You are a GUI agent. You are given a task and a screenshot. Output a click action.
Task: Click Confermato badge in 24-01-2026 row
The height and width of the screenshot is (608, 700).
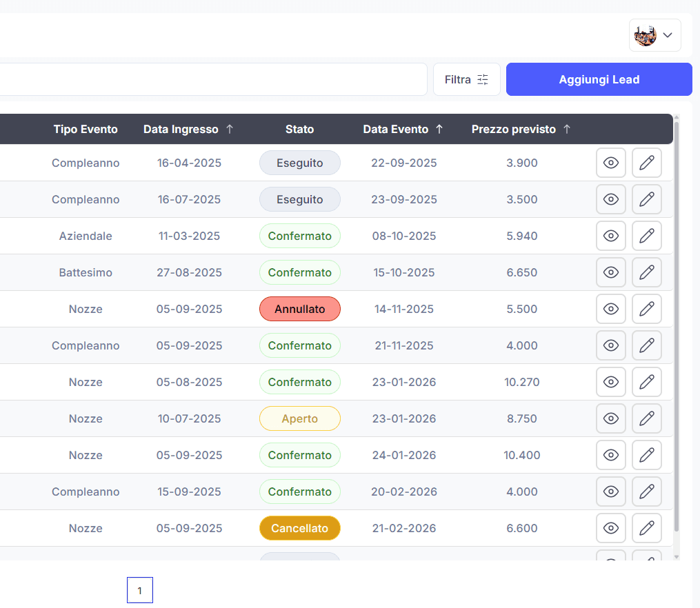[x=299, y=456]
